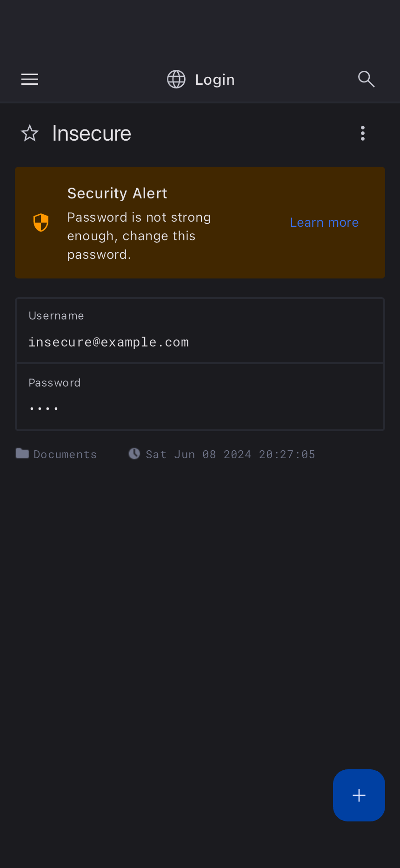Screen dimensions: 400x868
Task: Open the Learn more link
Action: (x=324, y=223)
